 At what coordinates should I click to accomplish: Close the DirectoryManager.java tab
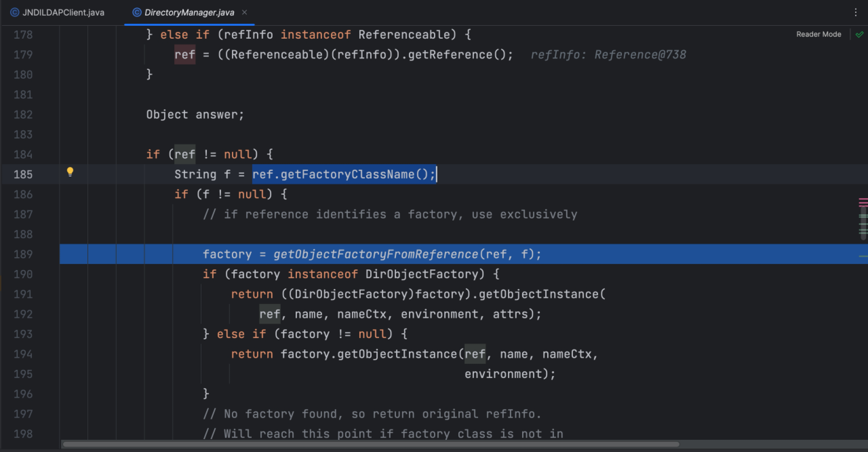tap(244, 13)
